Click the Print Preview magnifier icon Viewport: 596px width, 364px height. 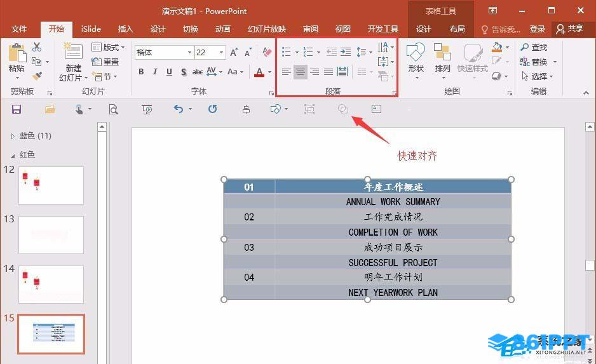pos(113,109)
